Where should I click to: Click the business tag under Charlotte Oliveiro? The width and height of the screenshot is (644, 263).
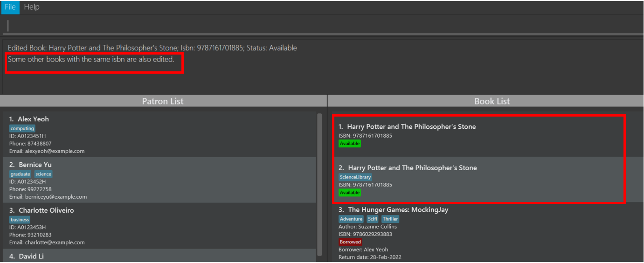point(20,220)
